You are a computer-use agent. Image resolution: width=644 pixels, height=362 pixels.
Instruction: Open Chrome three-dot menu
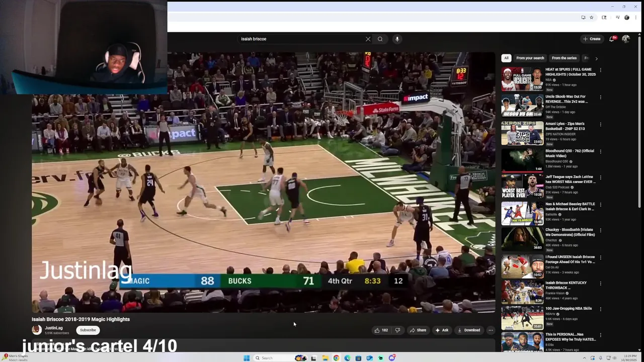click(x=636, y=17)
